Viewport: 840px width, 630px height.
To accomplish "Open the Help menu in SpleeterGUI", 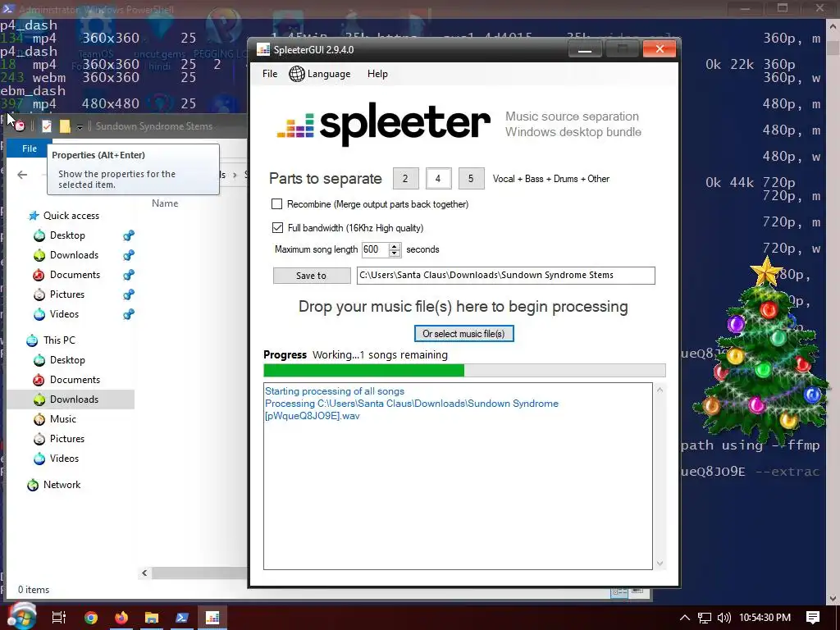I will coord(377,74).
